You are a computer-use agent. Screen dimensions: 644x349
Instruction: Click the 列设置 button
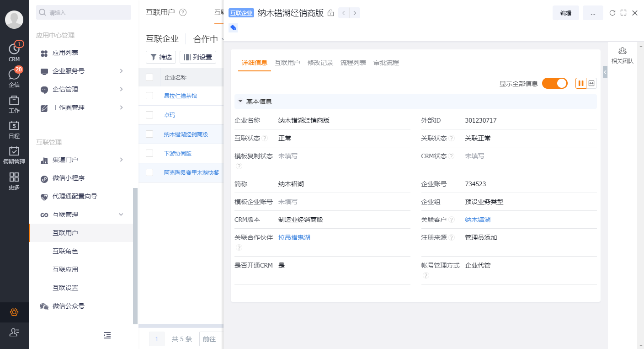tap(198, 57)
